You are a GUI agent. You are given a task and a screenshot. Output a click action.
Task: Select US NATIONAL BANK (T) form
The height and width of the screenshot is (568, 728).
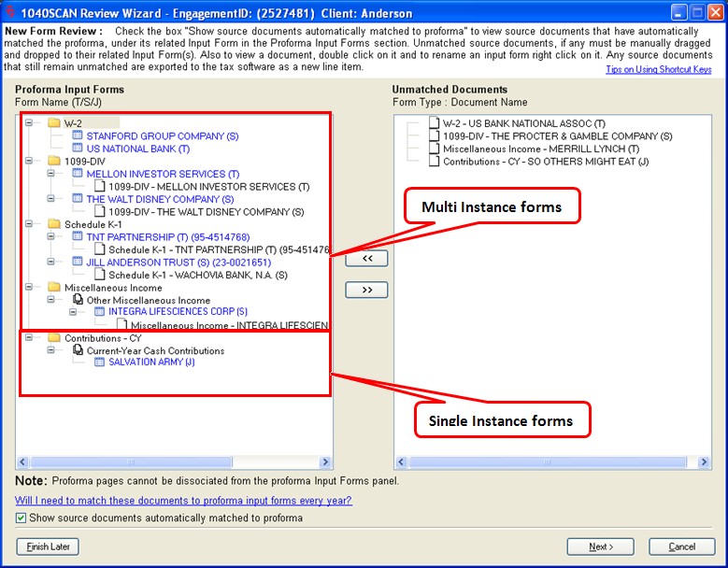[x=138, y=149]
